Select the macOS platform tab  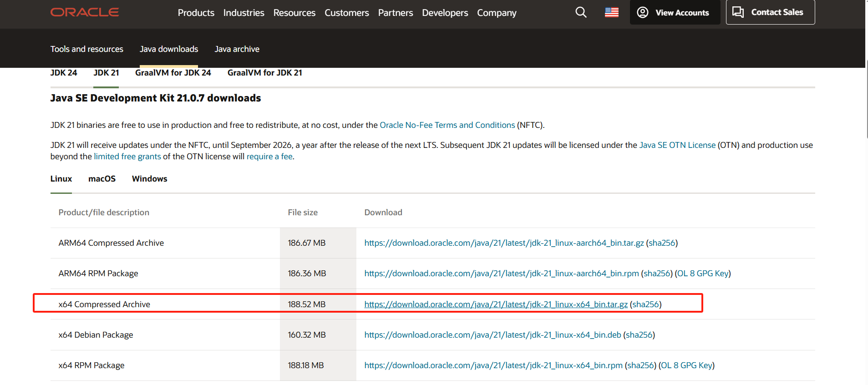pos(102,179)
